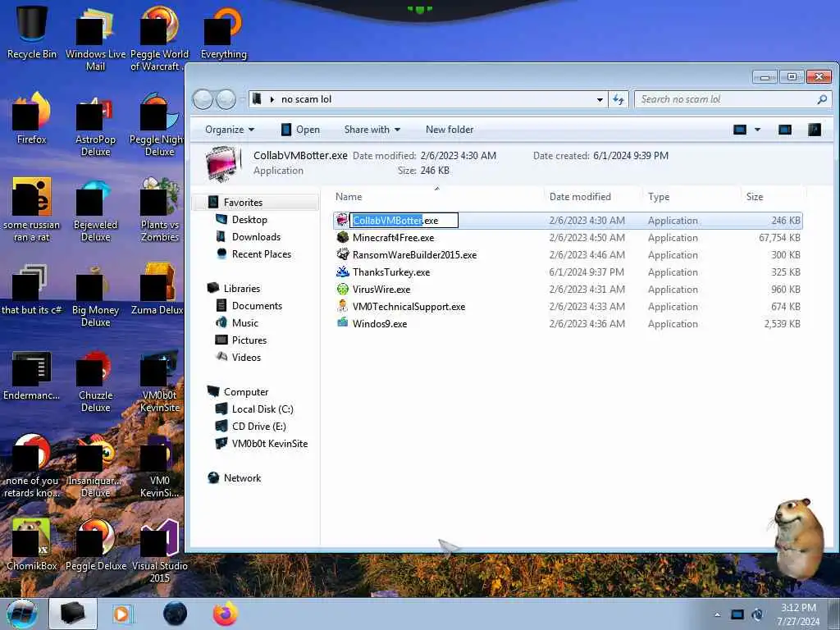840x630 pixels.
Task: Open the Recycle Bin desktop icon
Action: point(32,32)
